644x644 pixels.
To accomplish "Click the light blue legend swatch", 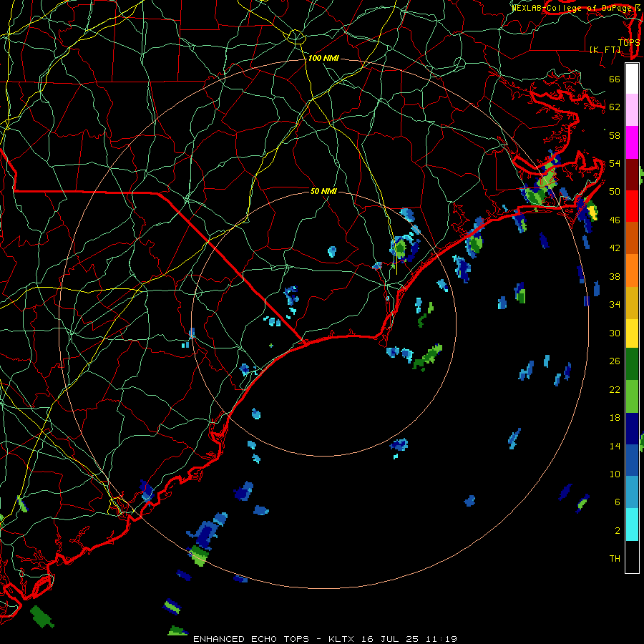I will (632, 492).
